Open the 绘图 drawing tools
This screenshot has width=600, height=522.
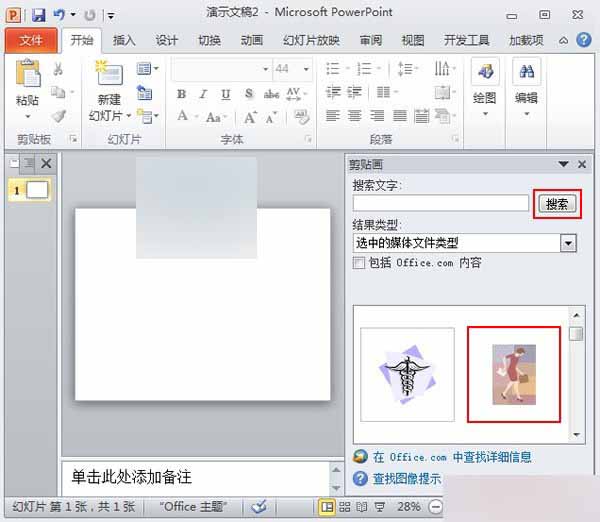(x=485, y=87)
